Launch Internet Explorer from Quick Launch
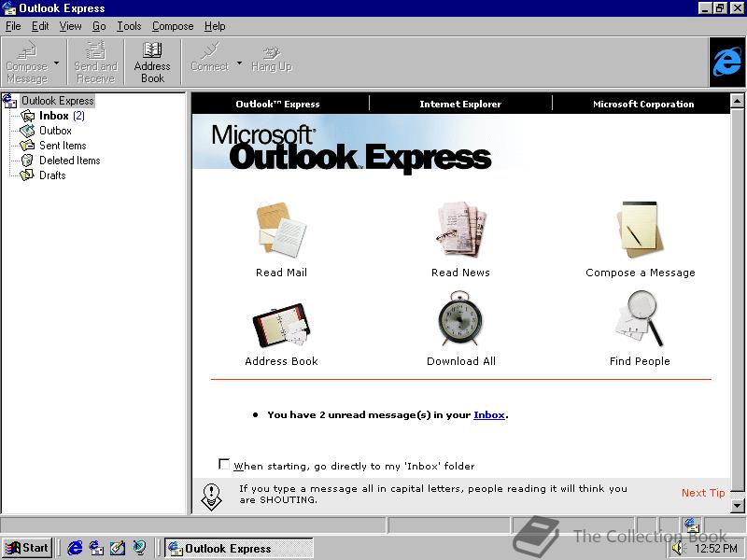747x560 pixels. (75, 548)
